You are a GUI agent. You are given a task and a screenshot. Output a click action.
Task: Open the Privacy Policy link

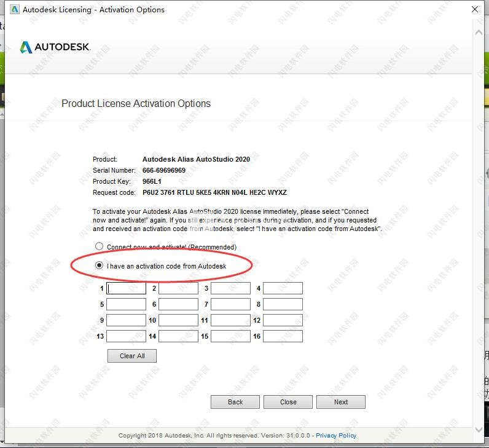[336, 436]
